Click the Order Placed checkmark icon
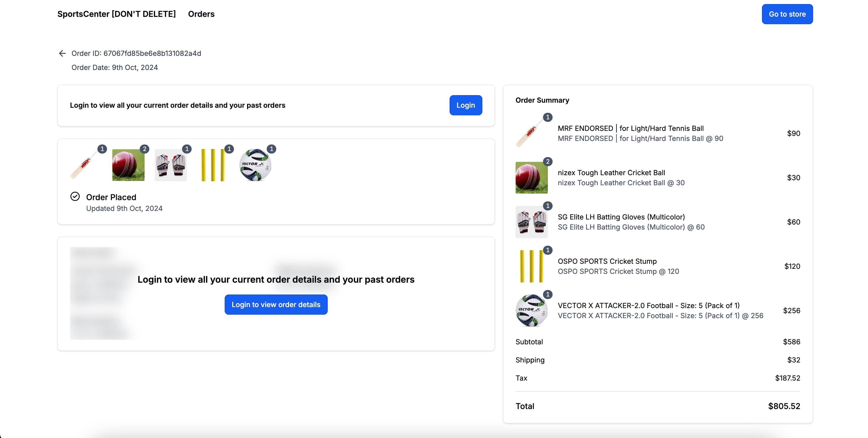868x438 pixels. click(x=75, y=196)
